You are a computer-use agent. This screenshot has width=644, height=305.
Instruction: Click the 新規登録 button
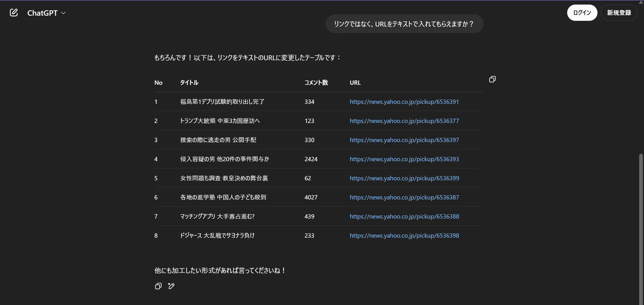tap(619, 13)
